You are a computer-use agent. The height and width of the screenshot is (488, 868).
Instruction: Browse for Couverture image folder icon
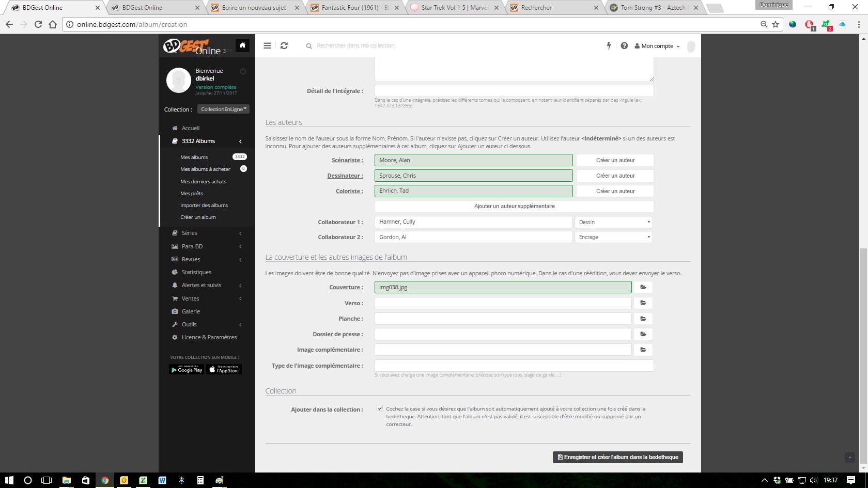(643, 287)
